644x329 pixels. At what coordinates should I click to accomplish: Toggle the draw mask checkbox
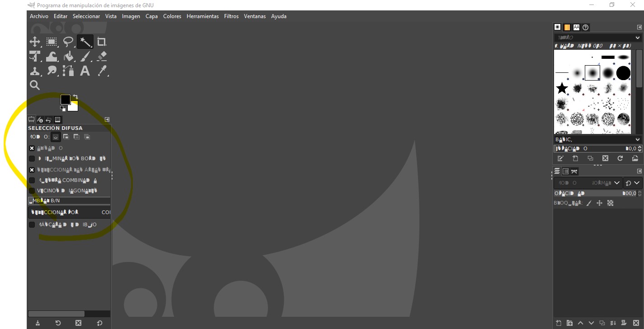tap(32, 224)
